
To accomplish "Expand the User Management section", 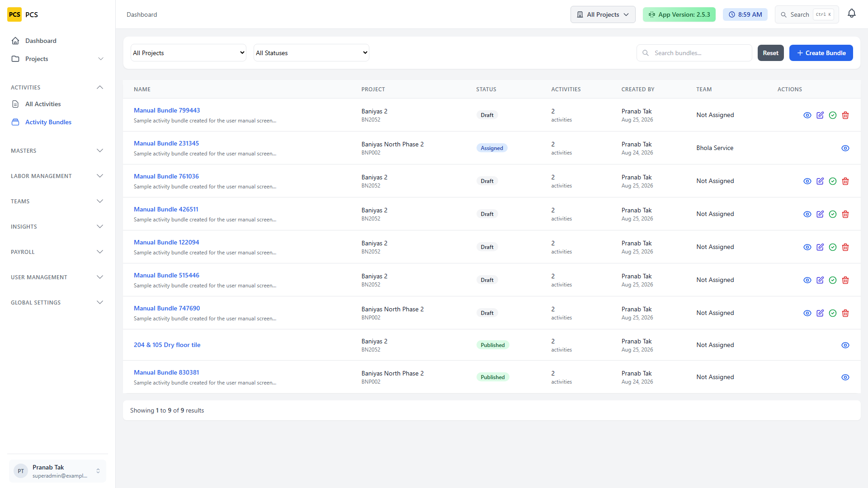I will pos(57,277).
